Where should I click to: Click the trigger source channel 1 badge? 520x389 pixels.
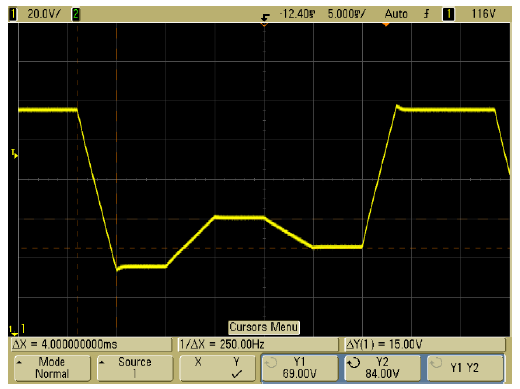click(448, 14)
